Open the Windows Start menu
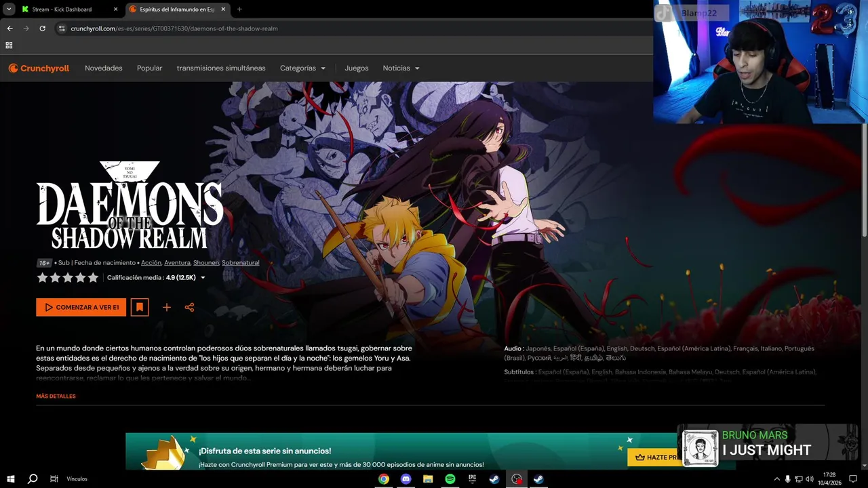The width and height of the screenshot is (868, 488). coord(11,479)
